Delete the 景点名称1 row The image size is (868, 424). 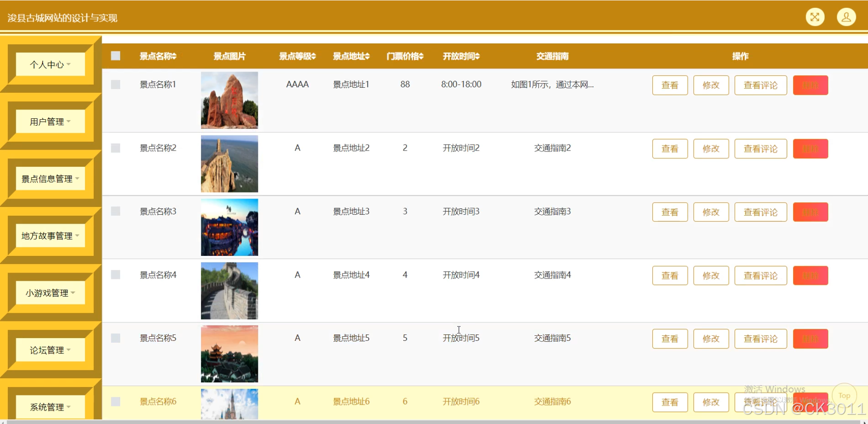pyautogui.click(x=810, y=85)
